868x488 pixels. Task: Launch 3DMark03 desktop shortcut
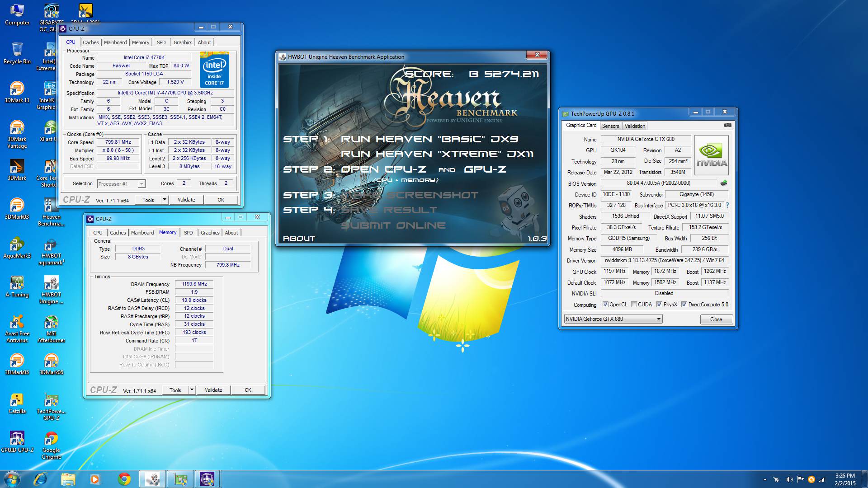17,209
